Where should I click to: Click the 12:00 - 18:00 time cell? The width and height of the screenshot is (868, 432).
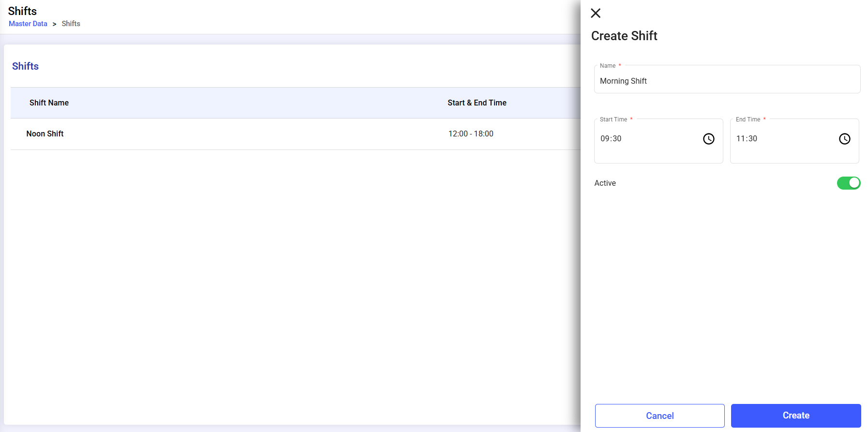(x=470, y=134)
